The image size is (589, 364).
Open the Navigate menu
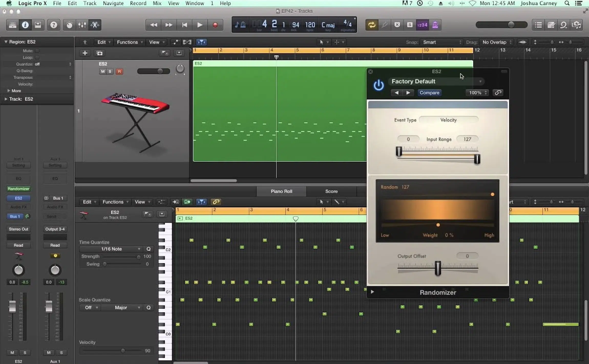click(x=113, y=3)
